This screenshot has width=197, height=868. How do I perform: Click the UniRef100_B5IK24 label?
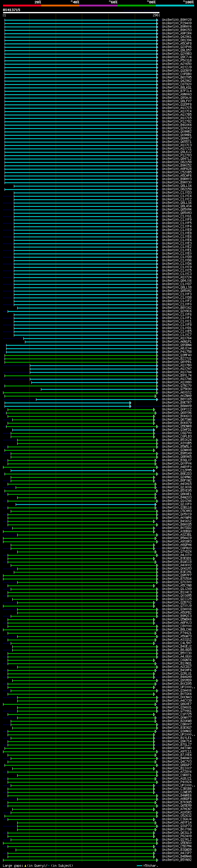(x=177, y=440)
